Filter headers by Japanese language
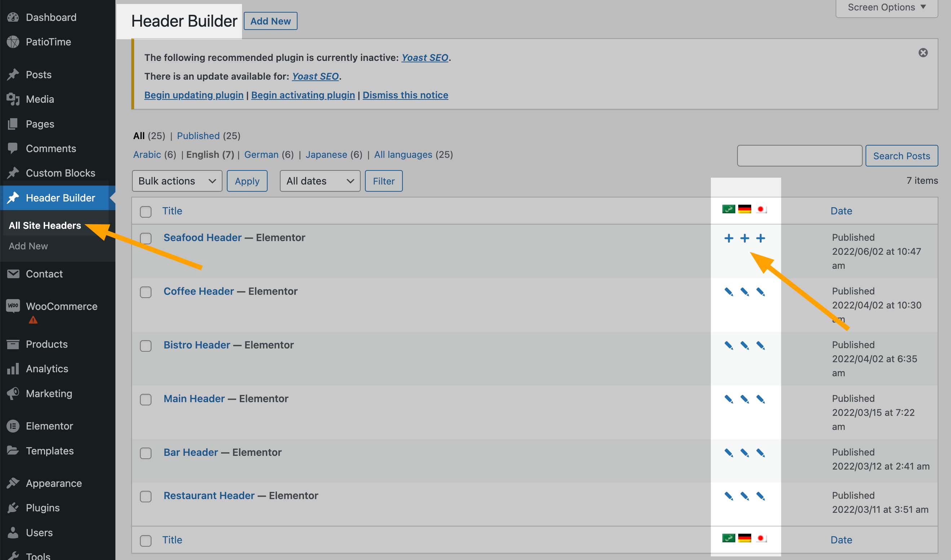The height and width of the screenshot is (560, 951). tap(326, 155)
